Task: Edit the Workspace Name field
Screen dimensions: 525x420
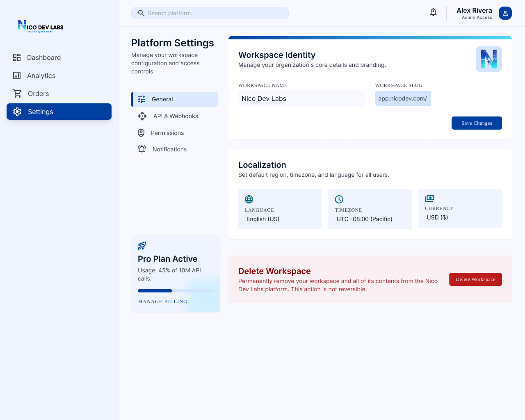Action: (x=301, y=98)
